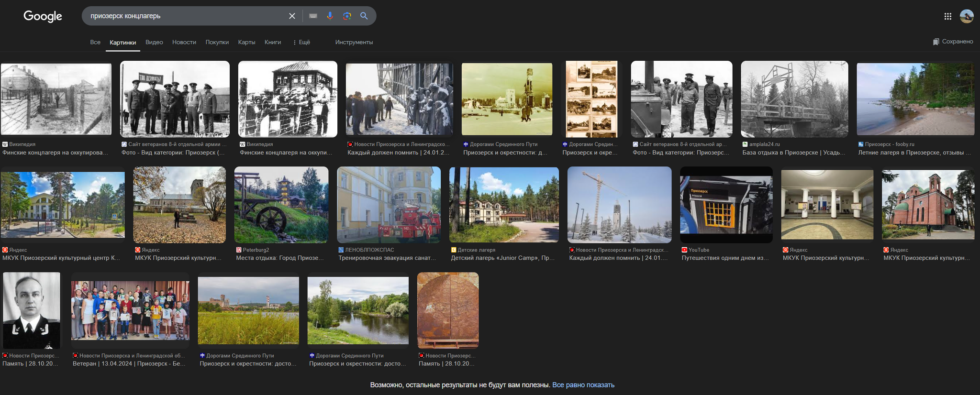980x395 pixels.
Task: Click Все равно показать link
Action: [x=583, y=385]
